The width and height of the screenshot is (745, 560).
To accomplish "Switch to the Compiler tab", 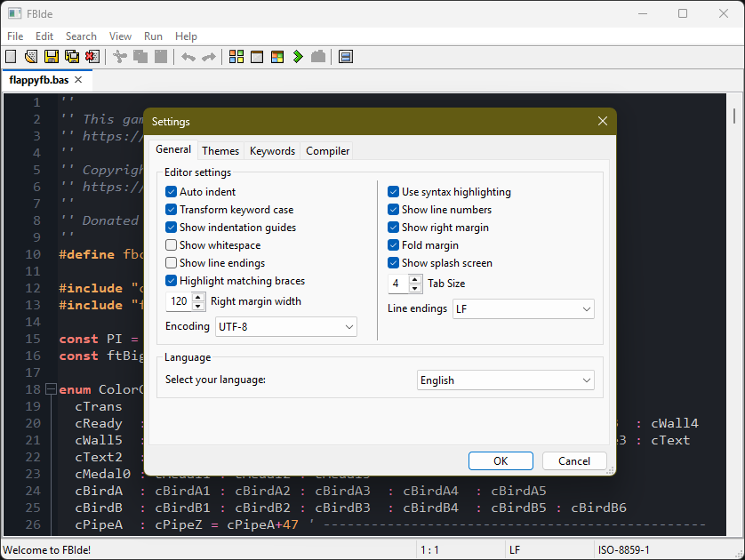I will 327,150.
